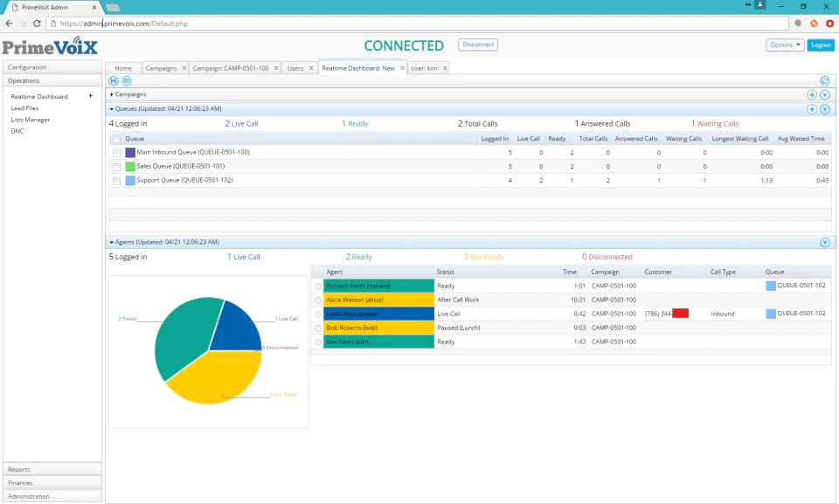This screenshot has height=504, width=839.
Task: Click the plus icon in Queues header
Action: point(812,109)
